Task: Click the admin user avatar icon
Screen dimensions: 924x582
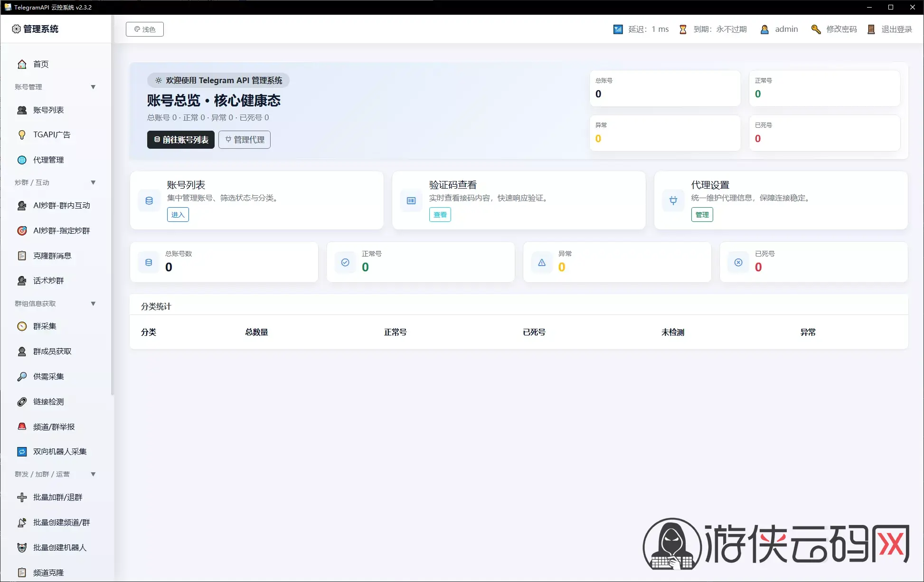Action: coord(764,29)
